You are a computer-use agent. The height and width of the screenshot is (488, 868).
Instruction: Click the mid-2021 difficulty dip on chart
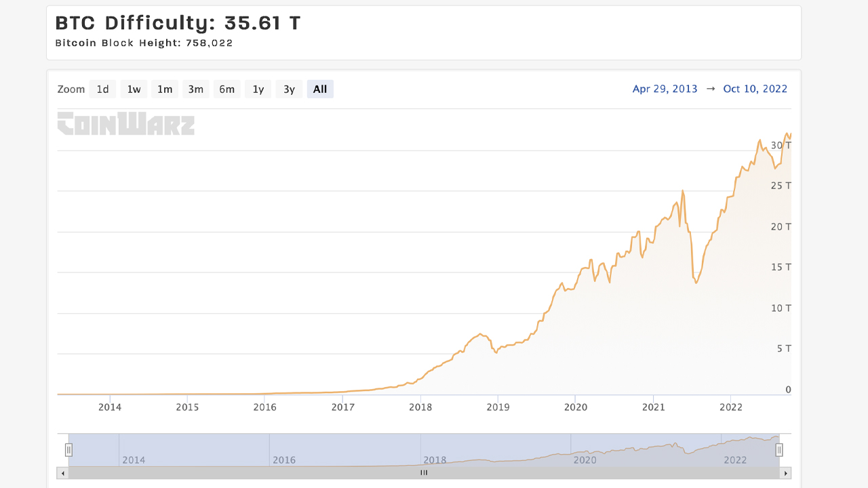[696, 282]
